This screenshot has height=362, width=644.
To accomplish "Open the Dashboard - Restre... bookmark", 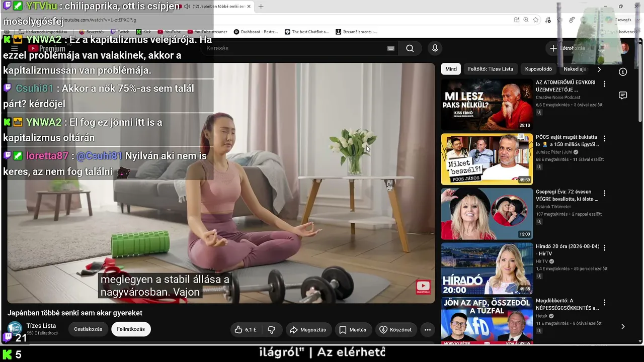I will click(x=256, y=32).
